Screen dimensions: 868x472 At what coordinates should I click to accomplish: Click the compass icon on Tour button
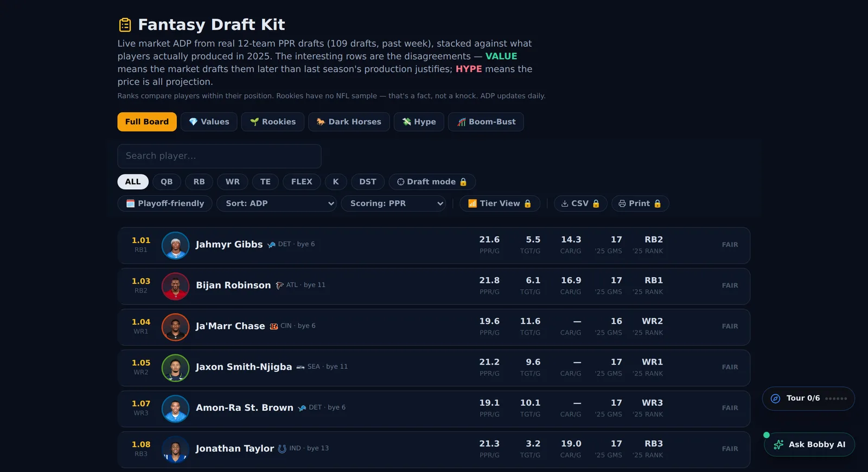[776, 398]
